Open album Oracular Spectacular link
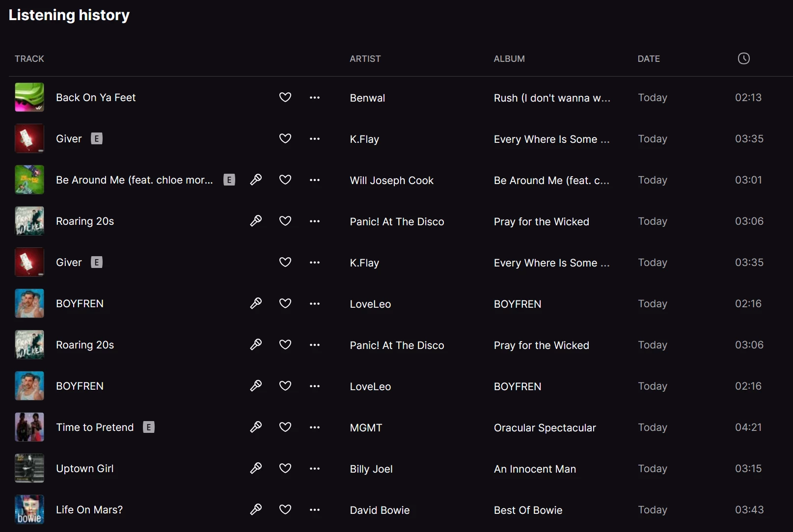This screenshot has height=532, width=793. [545, 427]
